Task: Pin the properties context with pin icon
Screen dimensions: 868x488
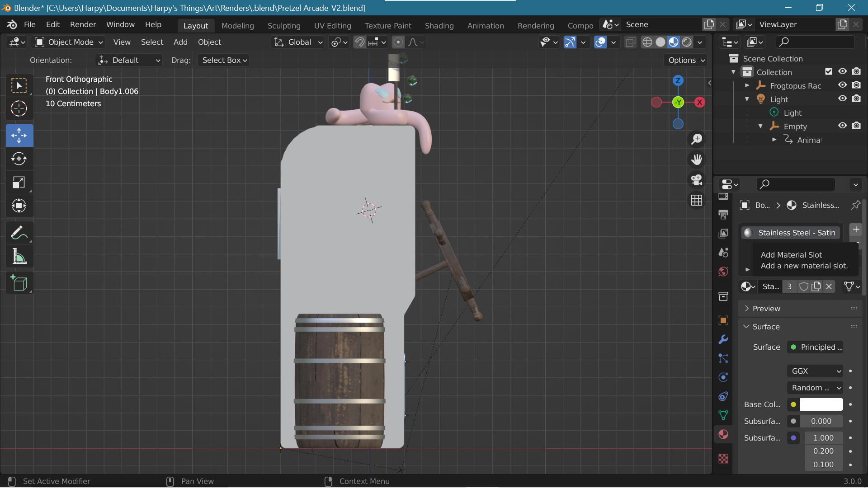Action: pyautogui.click(x=855, y=205)
